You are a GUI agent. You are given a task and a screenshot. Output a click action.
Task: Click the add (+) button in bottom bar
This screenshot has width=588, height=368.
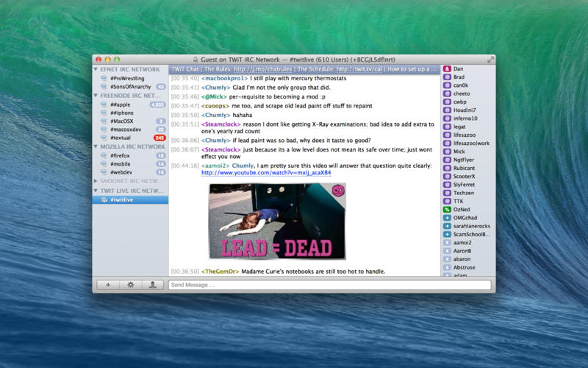pos(108,285)
